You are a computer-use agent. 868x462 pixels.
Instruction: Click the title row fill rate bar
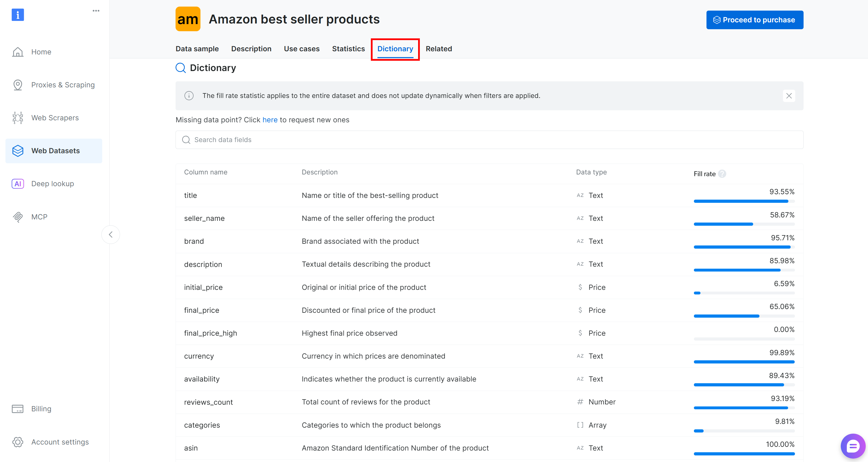click(x=744, y=201)
